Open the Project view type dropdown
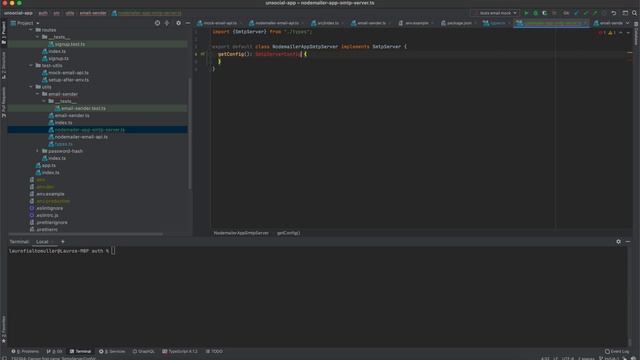640x360 pixels. point(25,23)
